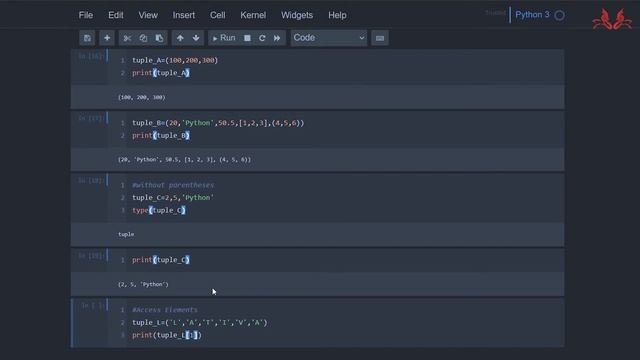Save the notebook with the floppy icon

point(87,38)
